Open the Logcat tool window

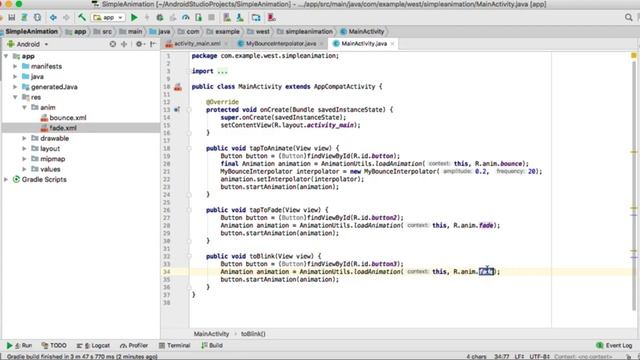click(x=93, y=345)
